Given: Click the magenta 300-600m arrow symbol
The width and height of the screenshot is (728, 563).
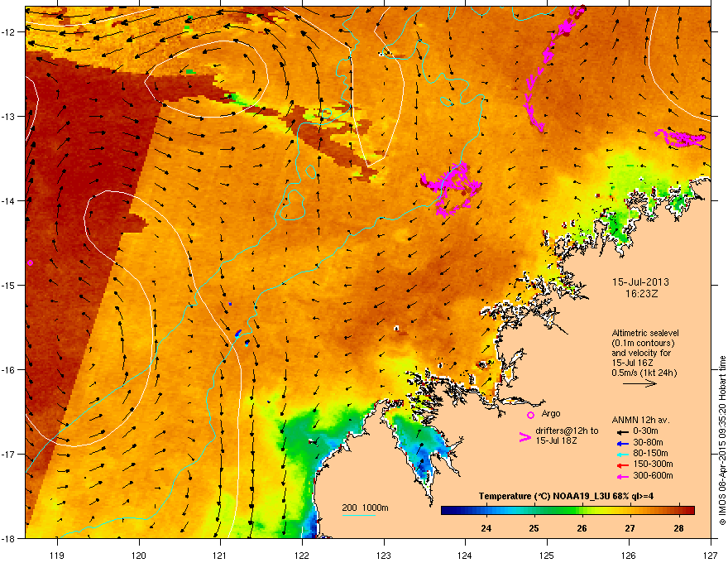Looking at the screenshot, I should pos(622,476).
